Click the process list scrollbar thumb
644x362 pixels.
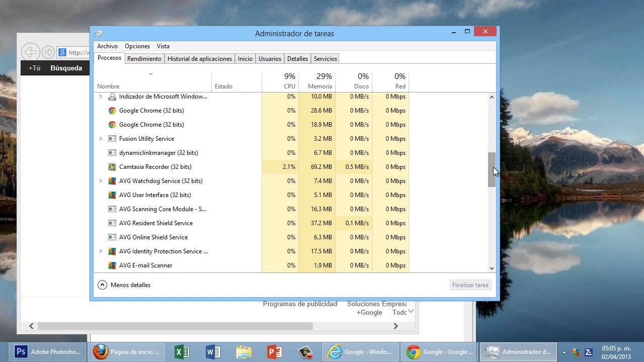pyautogui.click(x=492, y=170)
